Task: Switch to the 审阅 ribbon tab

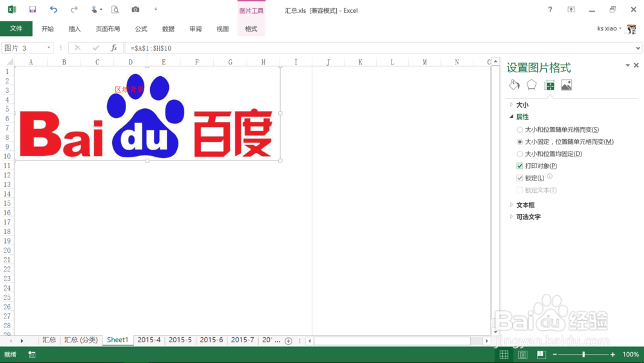Action: click(x=196, y=29)
